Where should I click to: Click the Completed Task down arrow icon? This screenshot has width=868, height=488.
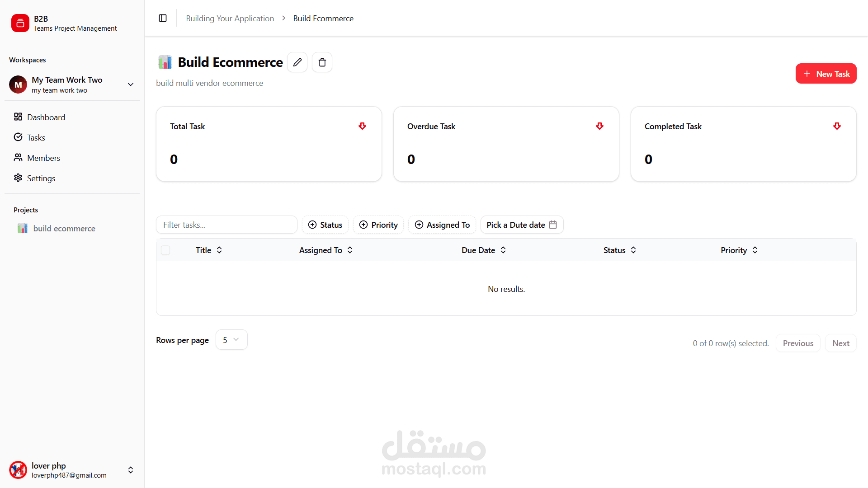[837, 126]
